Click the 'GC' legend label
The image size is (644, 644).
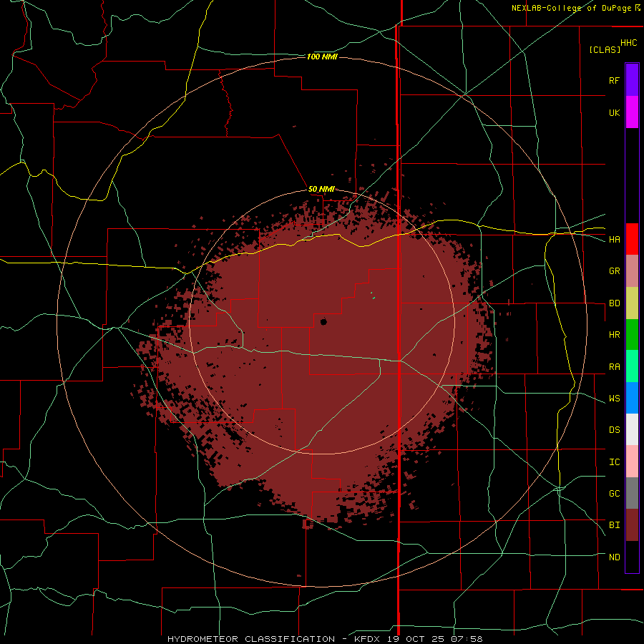pyautogui.click(x=614, y=493)
